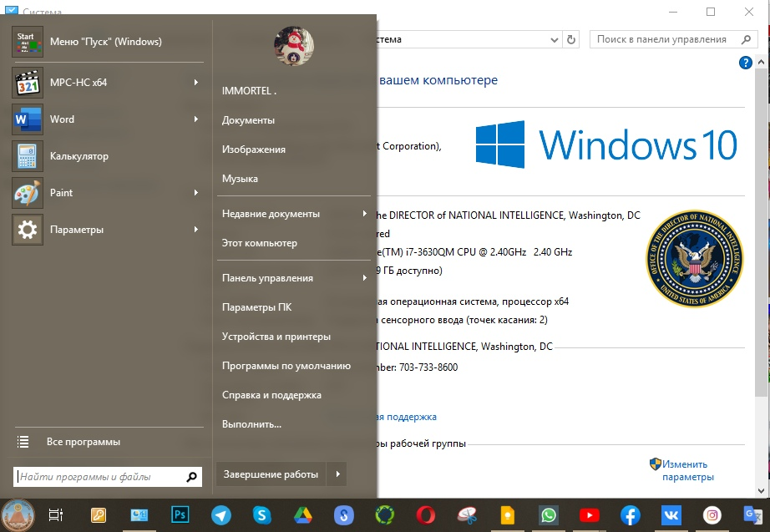Expand the Word jump list arrow
770x532 pixels.
(196, 119)
